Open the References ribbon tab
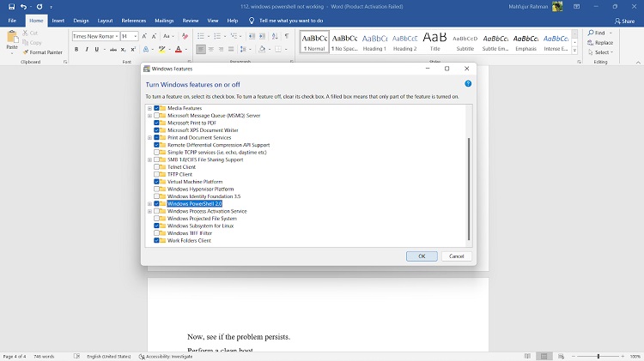The height and width of the screenshot is (361, 644). point(133,20)
